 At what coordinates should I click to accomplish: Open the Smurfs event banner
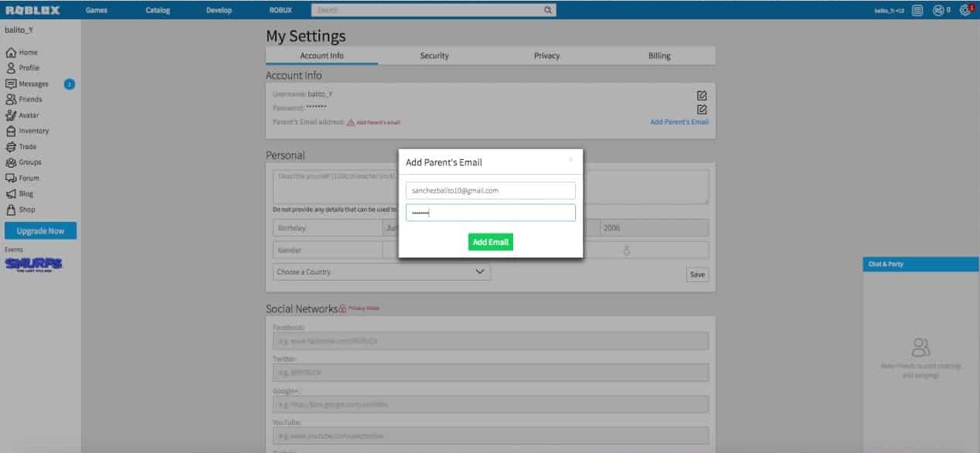33,265
